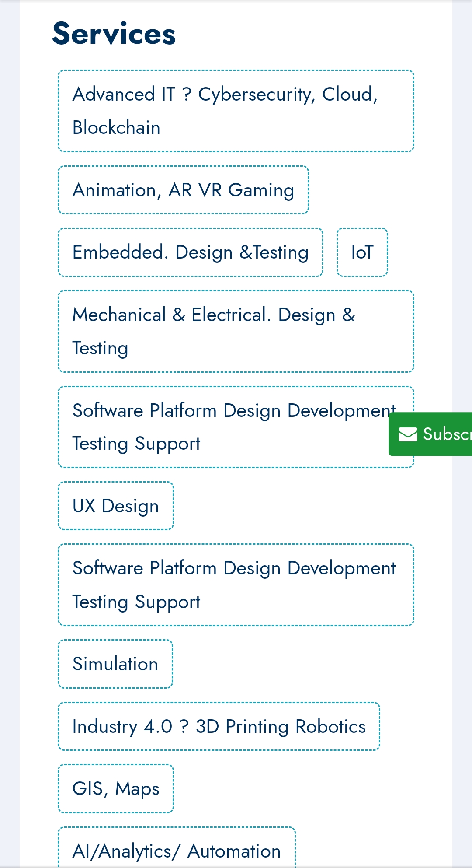Open the Animation, AR VR Gaming tag

tap(183, 190)
